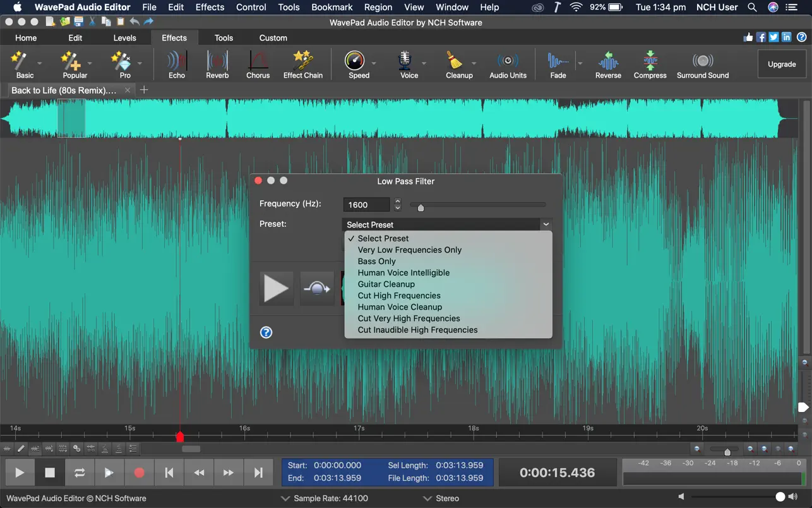The width and height of the screenshot is (812, 508).
Task: Apply the Compress effect
Action: click(x=650, y=65)
